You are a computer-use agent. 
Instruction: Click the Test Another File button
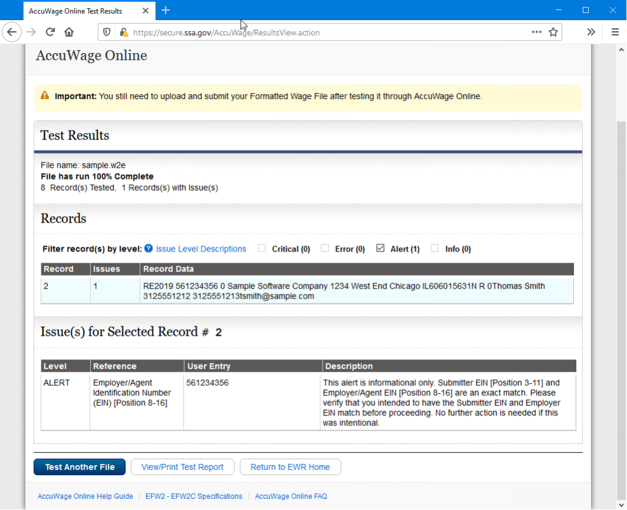[79, 467]
